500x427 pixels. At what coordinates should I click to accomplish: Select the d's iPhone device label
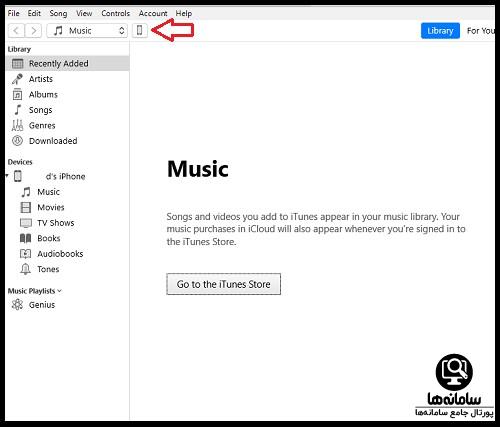pos(65,176)
